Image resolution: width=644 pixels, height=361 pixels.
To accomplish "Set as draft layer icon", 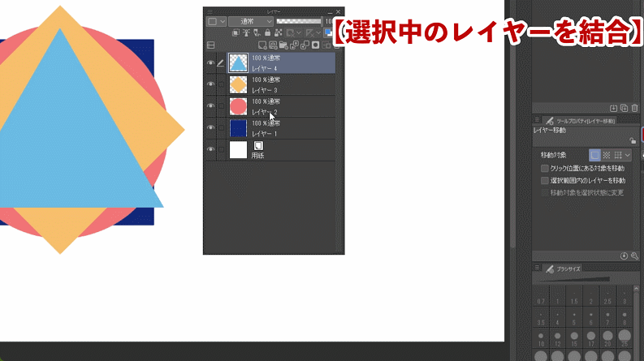I will pyautogui.click(x=257, y=32).
